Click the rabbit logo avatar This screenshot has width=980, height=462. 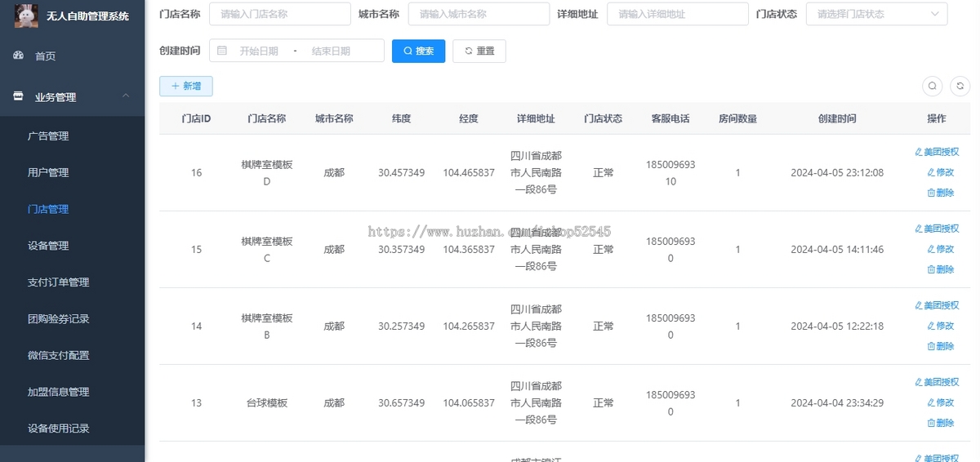(x=26, y=16)
